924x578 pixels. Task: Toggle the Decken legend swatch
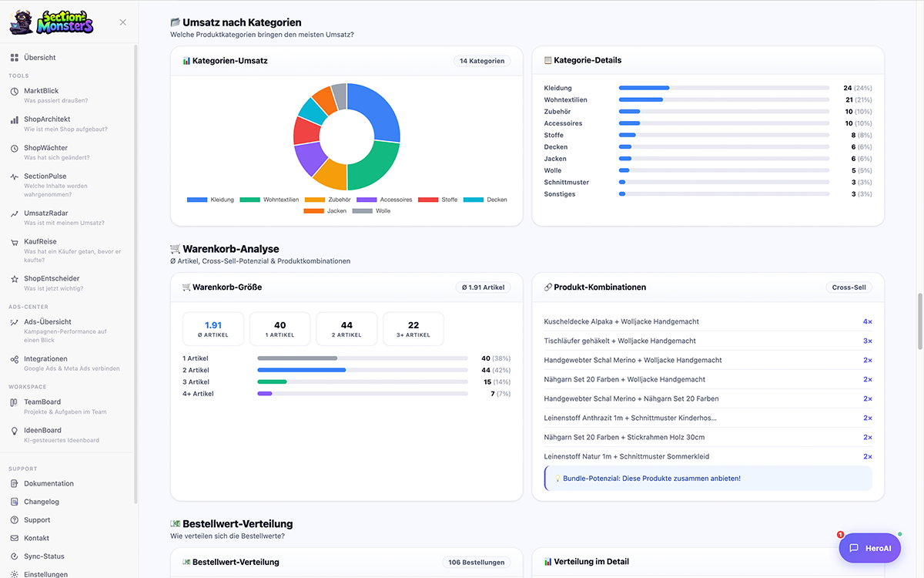click(473, 200)
